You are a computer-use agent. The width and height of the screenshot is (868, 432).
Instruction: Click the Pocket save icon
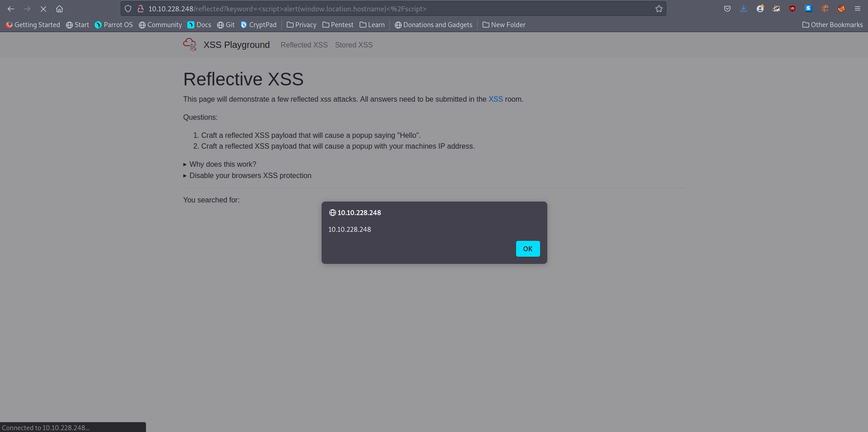pos(727,9)
